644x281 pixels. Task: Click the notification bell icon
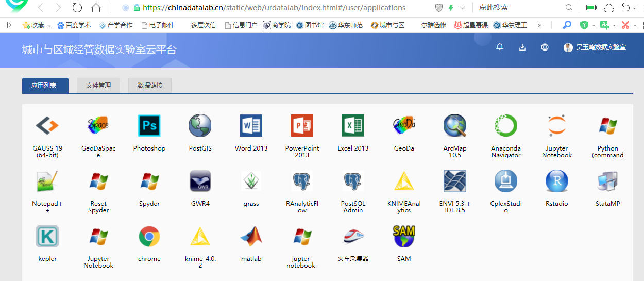pos(500,47)
